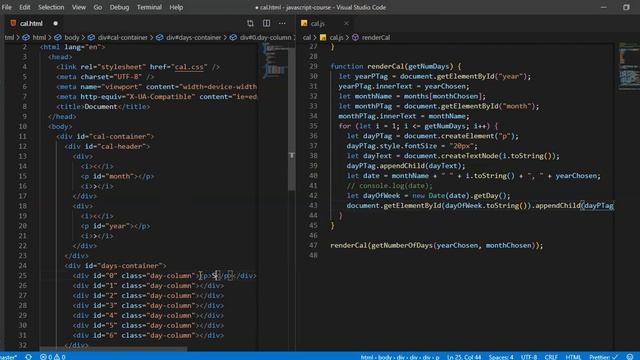
Task: Click Ln 25, Col 44 in the status bar
Action: point(464,357)
